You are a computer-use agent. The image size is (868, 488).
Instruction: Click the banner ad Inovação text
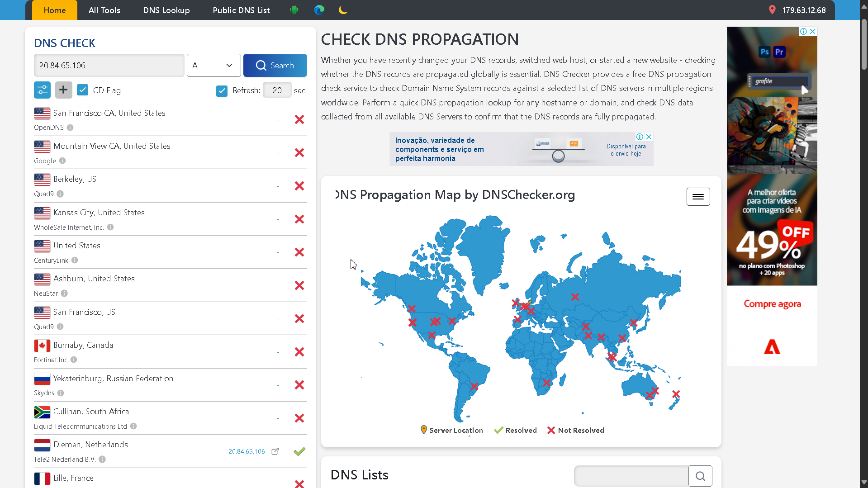click(x=440, y=149)
